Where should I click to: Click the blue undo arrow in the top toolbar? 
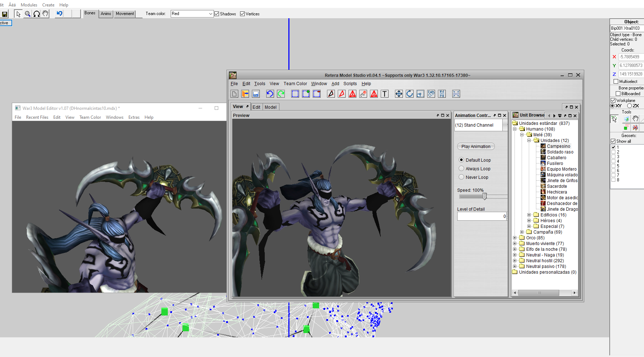(59, 14)
